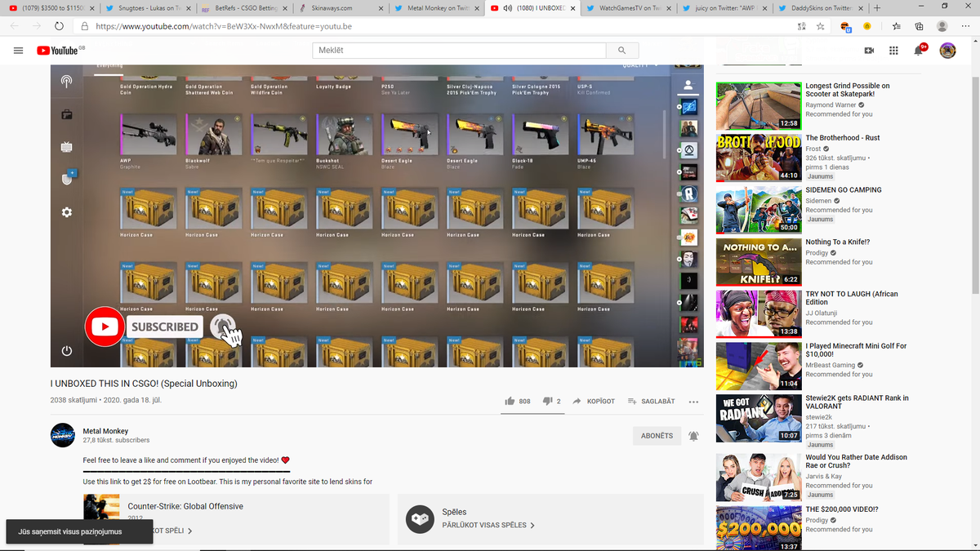Open The Brotherhood - Rust video thumbnail

(759, 158)
